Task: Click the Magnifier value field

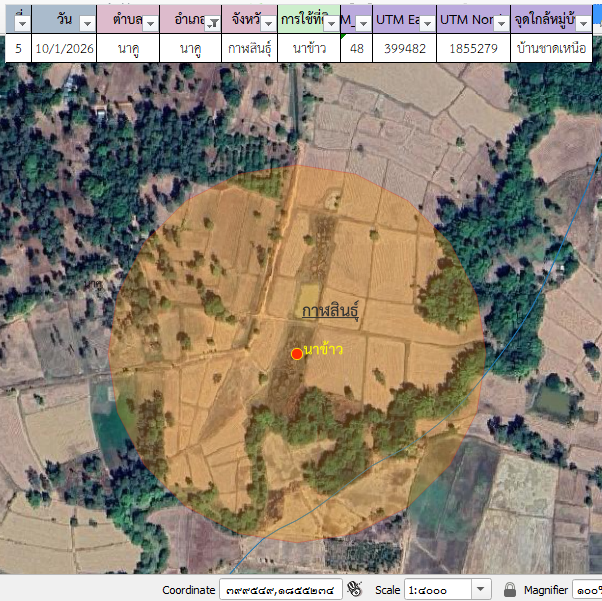Action: (587, 590)
